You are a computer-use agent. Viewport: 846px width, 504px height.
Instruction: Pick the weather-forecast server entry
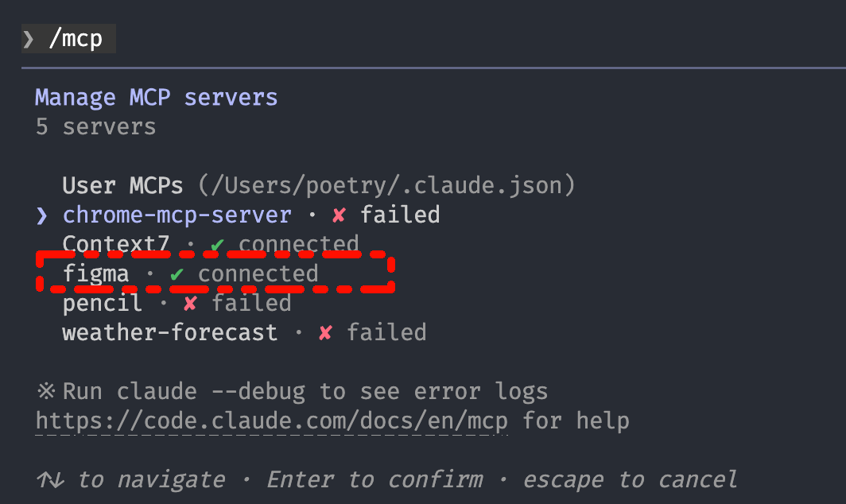point(170,332)
